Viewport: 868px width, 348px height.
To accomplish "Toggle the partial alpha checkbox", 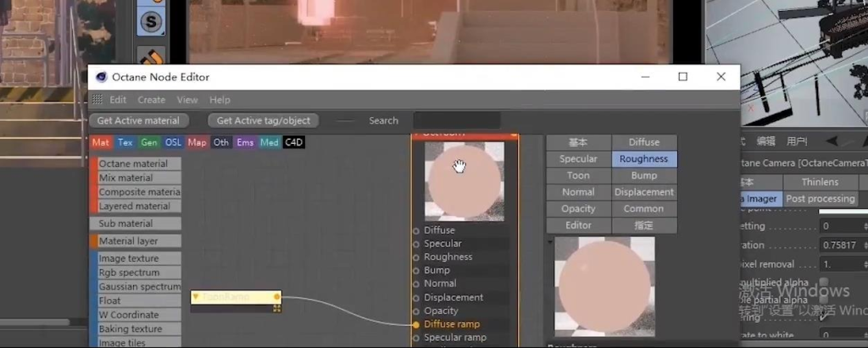I will (x=824, y=300).
